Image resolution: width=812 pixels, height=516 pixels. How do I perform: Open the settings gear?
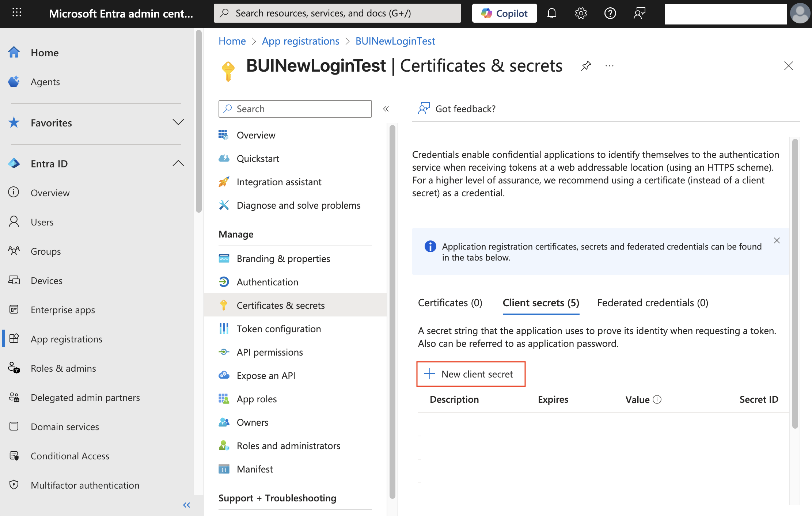click(581, 13)
